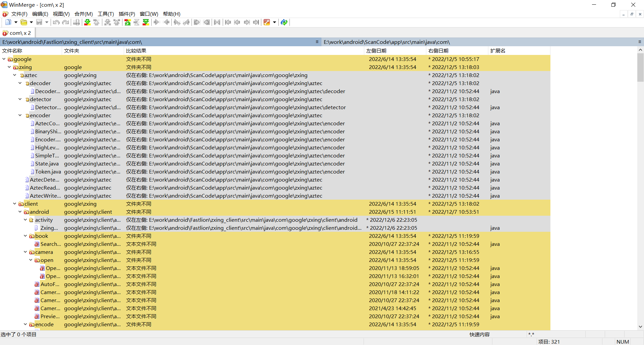The width and height of the screenshot is (644, 345).
Task: Click the '项目: 321' status bar entry
Action: (x=549, y=342)
